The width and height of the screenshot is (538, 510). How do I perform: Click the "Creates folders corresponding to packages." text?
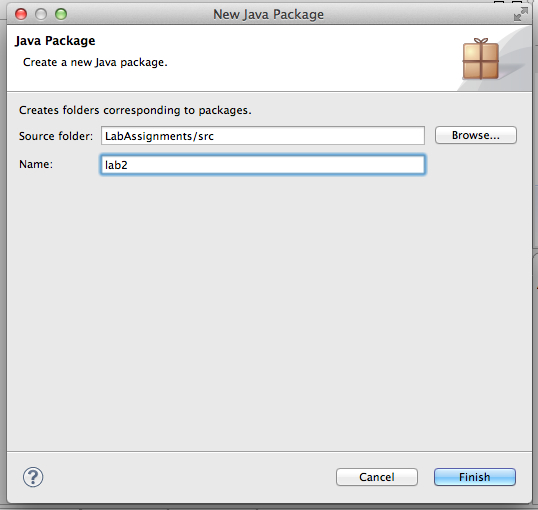click(x=135, y=110)
